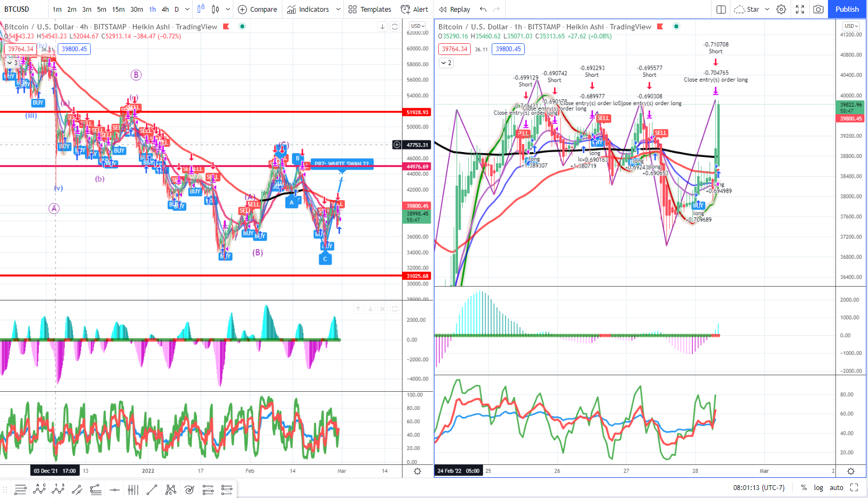Click the maximize-pane icon on the left chart
Screen dimensions: 868x498
coord(394,27)
